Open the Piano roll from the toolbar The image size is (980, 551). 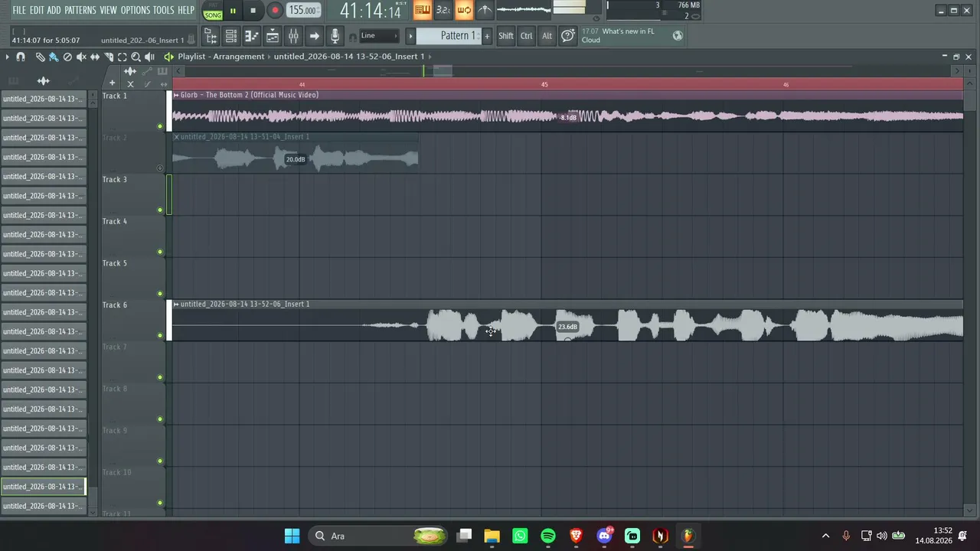(251, 36)
